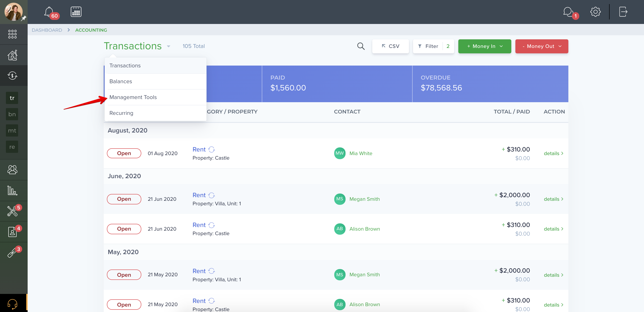
Task: Click the MS avatar in the June 2020 row
Action: 339,199
